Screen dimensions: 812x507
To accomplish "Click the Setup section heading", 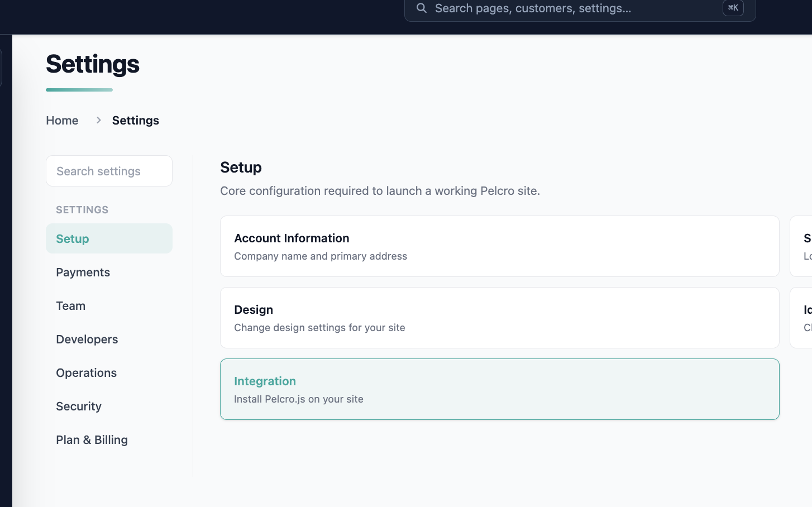I will click(241, 168).
